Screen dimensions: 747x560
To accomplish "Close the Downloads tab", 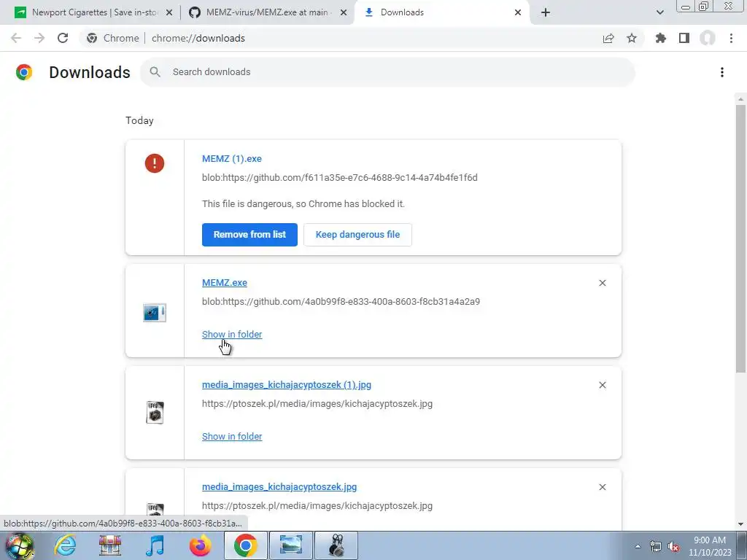I will pyautogui.click(x=518, y=12).
